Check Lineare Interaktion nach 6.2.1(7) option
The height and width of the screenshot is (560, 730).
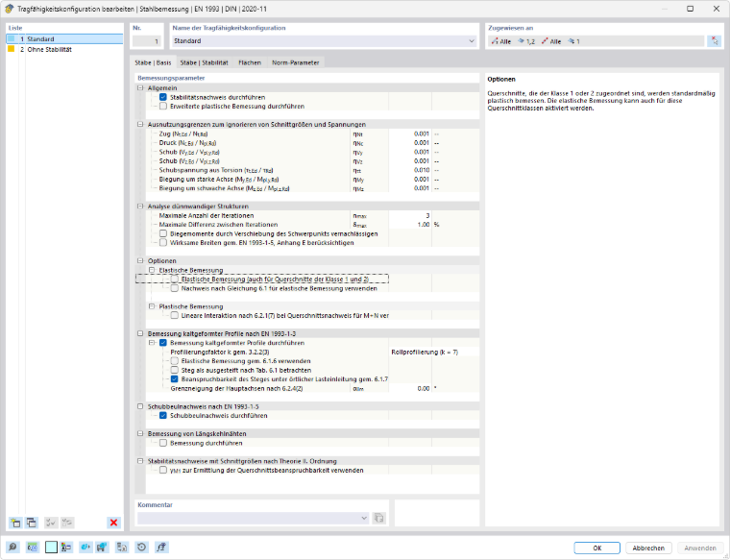pos(174,316)
